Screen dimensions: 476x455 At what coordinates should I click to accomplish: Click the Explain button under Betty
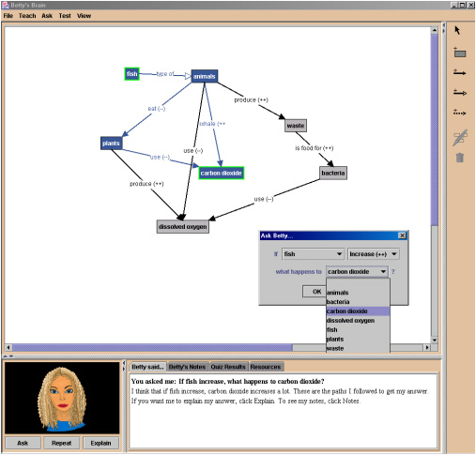pyautogui.click(x=100, y=443)
